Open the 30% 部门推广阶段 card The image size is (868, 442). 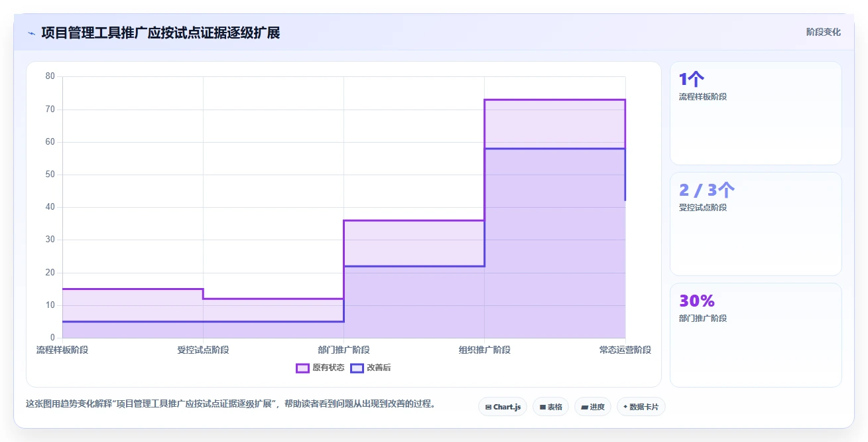[756, 335]
